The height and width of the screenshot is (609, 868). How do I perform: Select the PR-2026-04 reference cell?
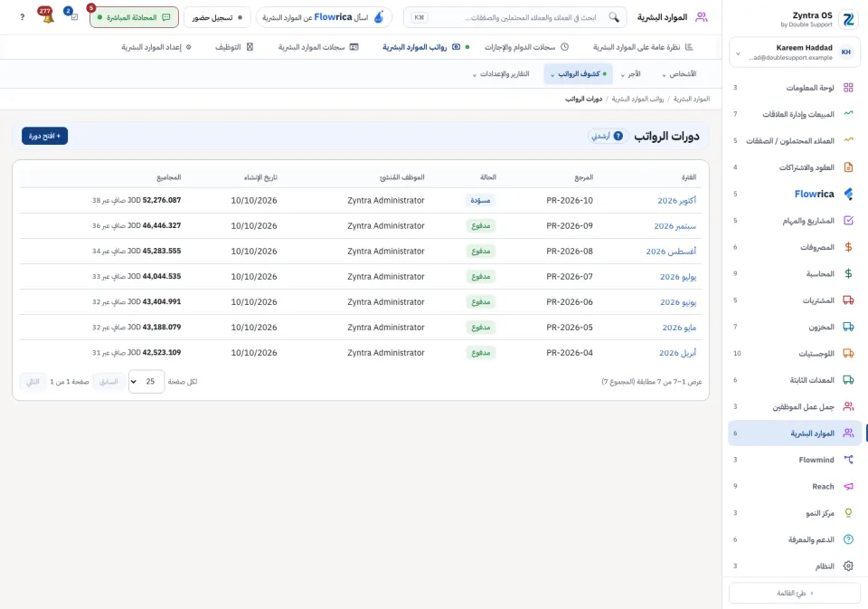pos(569,353)
